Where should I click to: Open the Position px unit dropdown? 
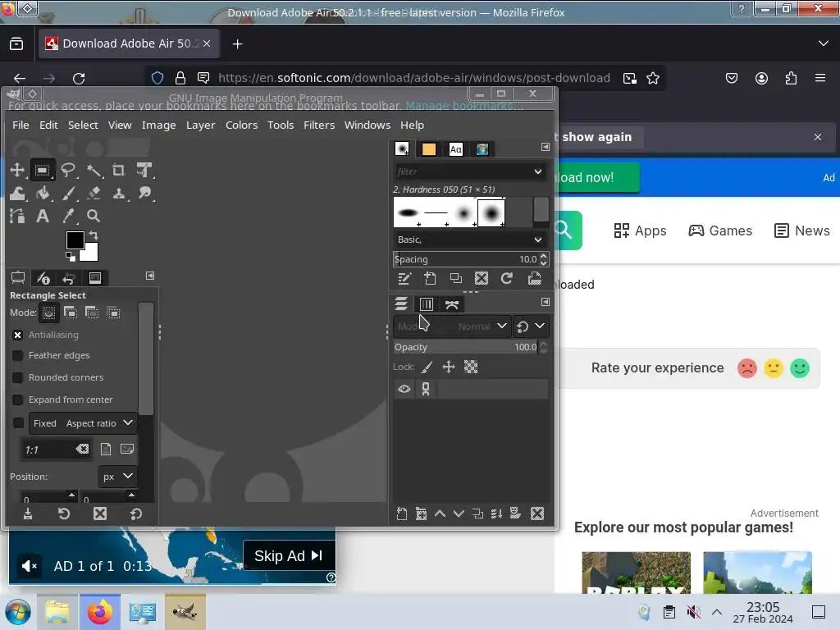[116, 477]
